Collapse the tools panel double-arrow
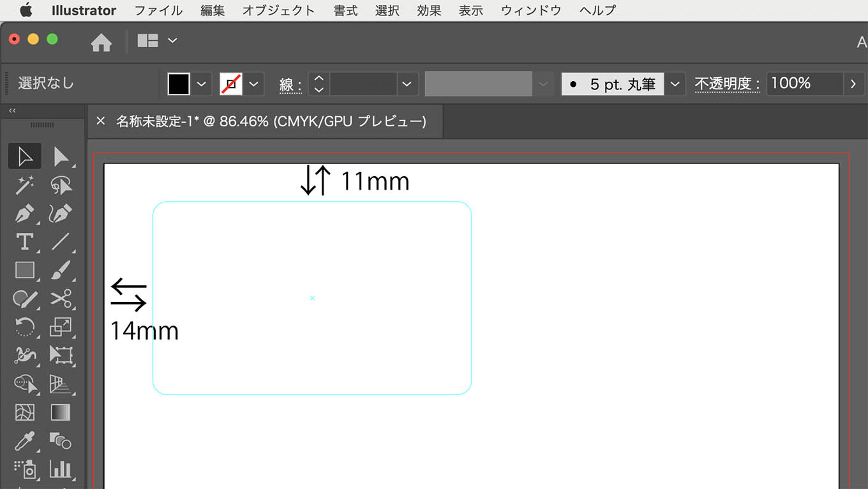The image size is (868, 489). tap(12, 111)
